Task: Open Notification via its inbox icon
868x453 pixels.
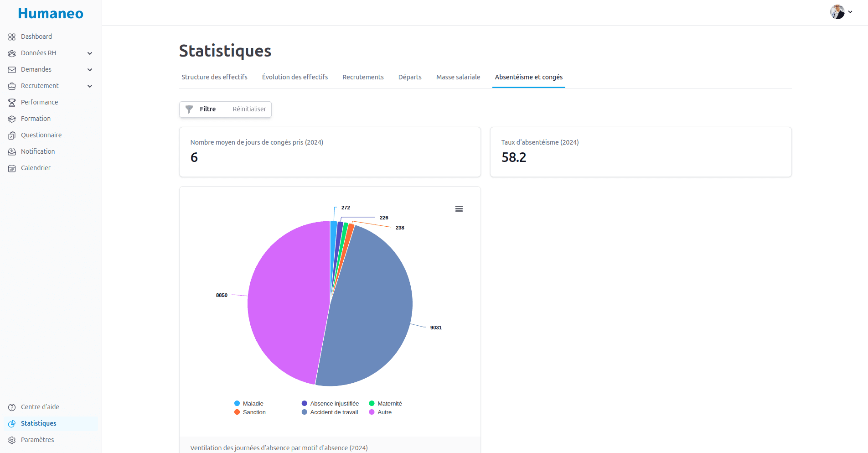Action: pos(12,152)
